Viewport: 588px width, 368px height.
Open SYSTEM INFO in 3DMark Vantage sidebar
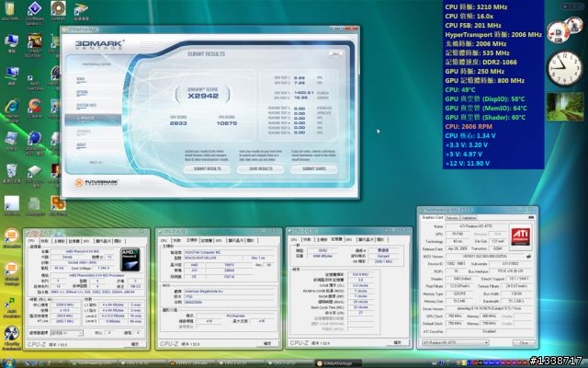pyautogui.click(x=86, y=106)
